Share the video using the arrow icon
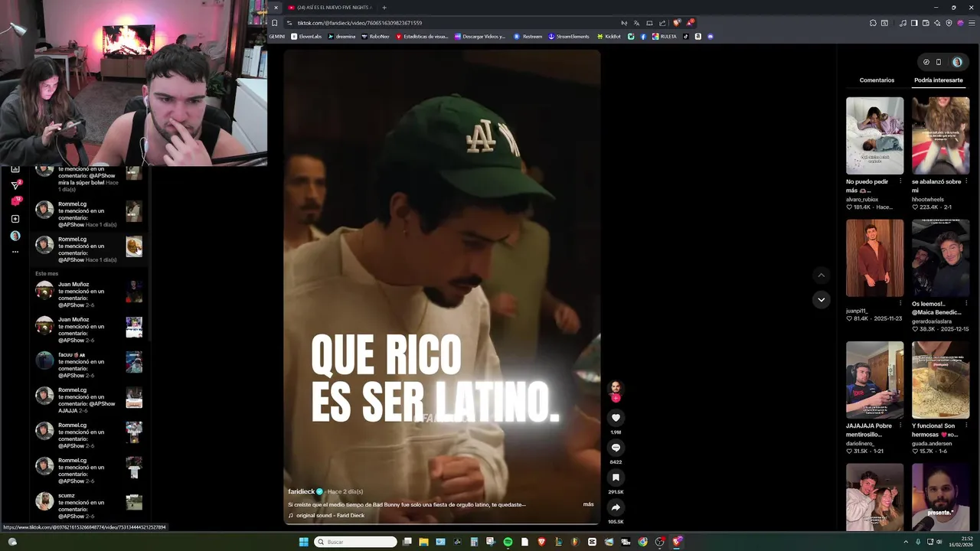Viewport: 980px width, 551px height. (x=616, y=507)
